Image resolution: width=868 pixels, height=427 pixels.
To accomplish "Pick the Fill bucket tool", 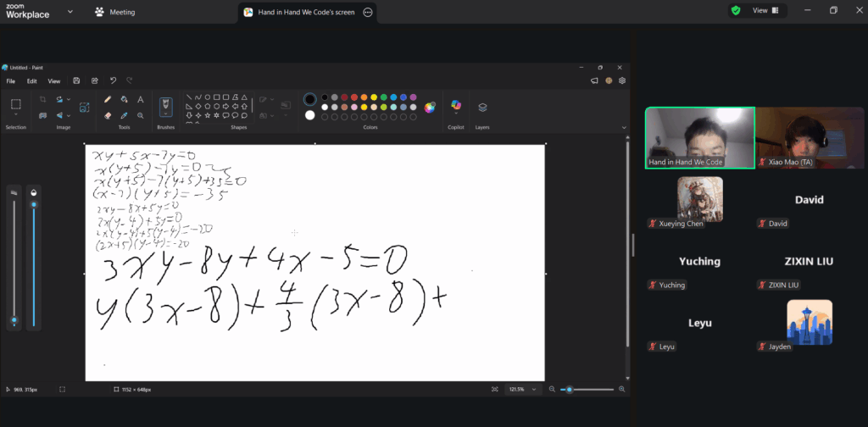I will click(124, 99).
